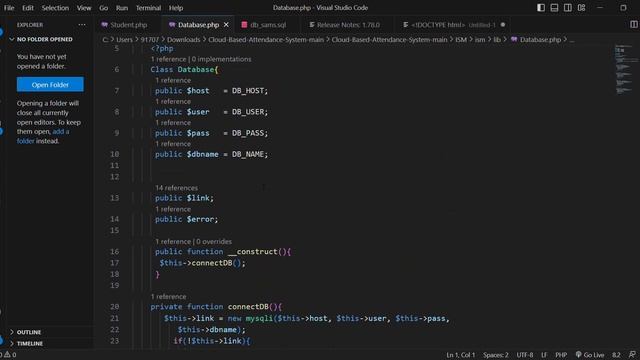Open Go menu
The image size is (640, 360).
pyautogui.click(x=104, y=8)
